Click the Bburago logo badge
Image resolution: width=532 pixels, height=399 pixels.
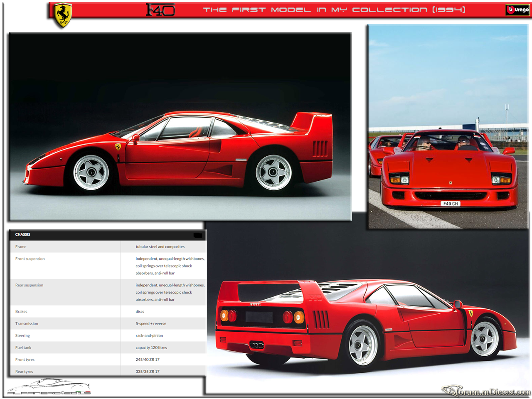click(518, 10)
